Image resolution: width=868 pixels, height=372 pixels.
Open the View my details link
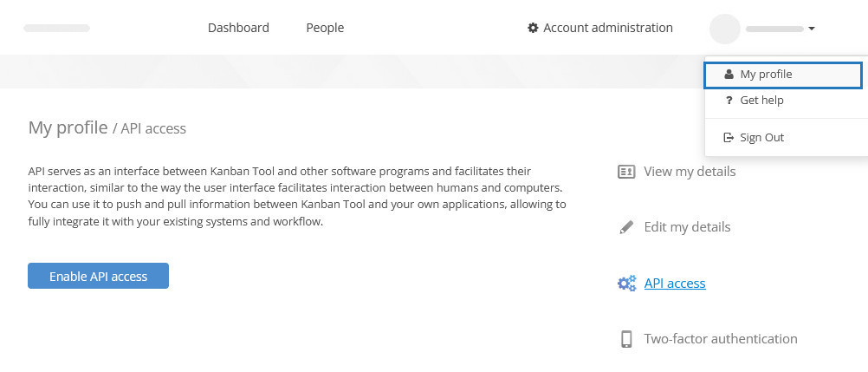[x=690, y=172]
